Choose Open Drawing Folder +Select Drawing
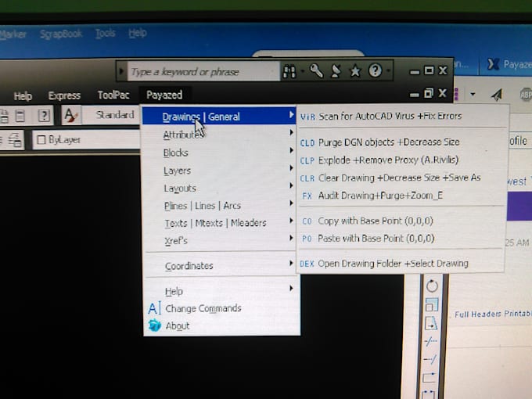Screen dimensions: 532x399 401,264
